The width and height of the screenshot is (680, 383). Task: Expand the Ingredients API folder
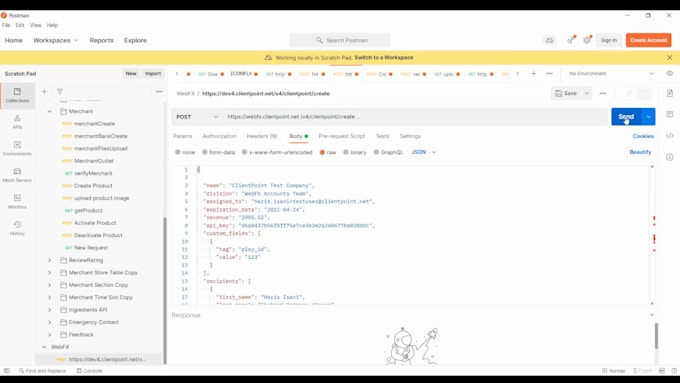coord(49,310)
